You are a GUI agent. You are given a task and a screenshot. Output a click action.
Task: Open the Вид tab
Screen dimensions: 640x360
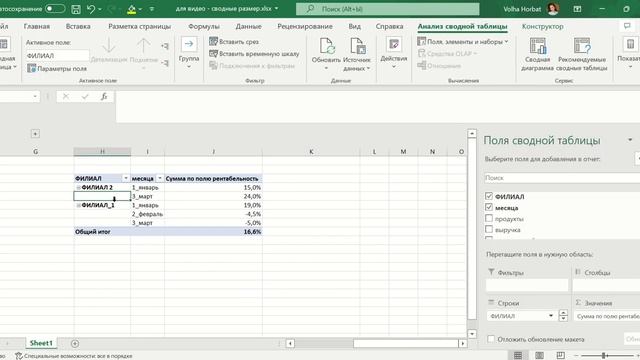click(354, 26)
